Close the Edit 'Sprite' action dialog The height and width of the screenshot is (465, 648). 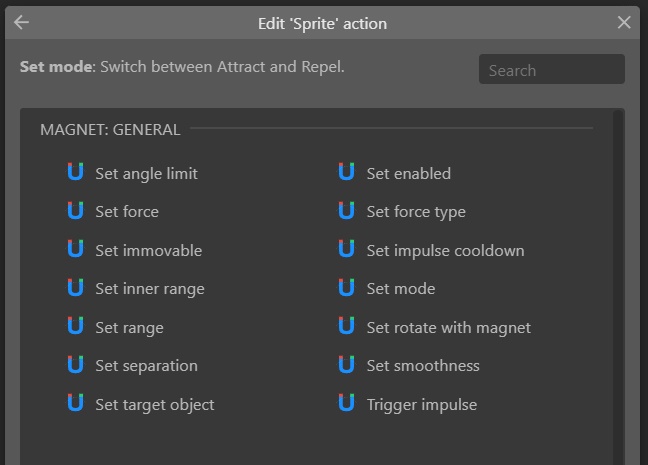click(624, 23)
